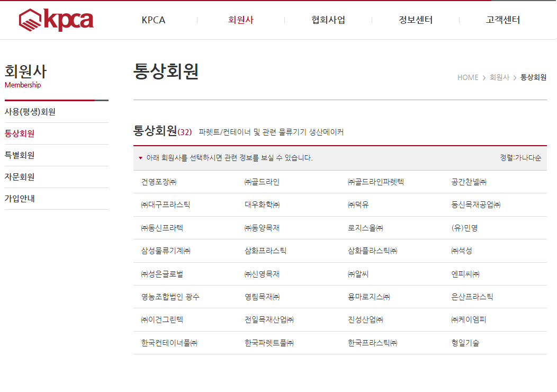Open member ㈜알씨
Screen dimensions: 557x392
coord(358,274)
